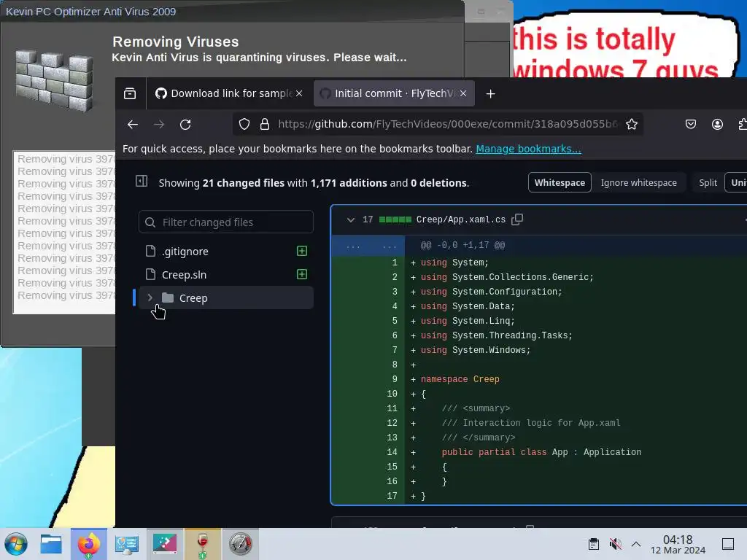Click the Removing Viruses heading in Kevin Anti Virus window
This screenshot has height=560, width=747.
(175, 42)
